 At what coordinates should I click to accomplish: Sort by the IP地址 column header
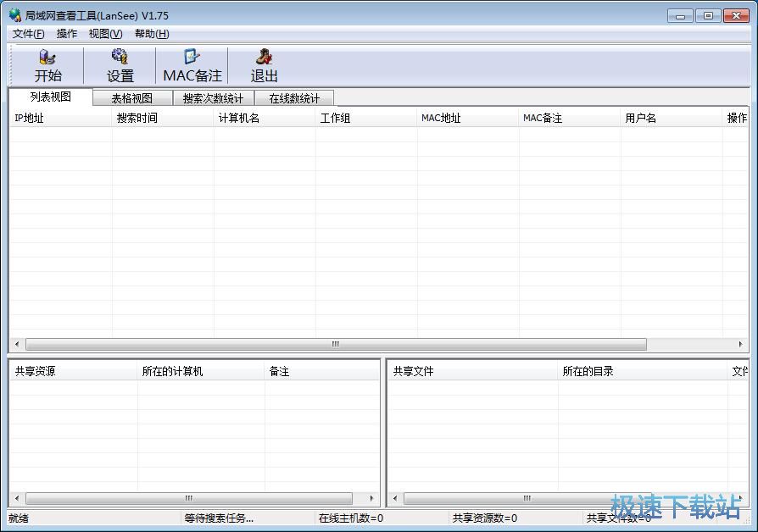tap(60, 118)
